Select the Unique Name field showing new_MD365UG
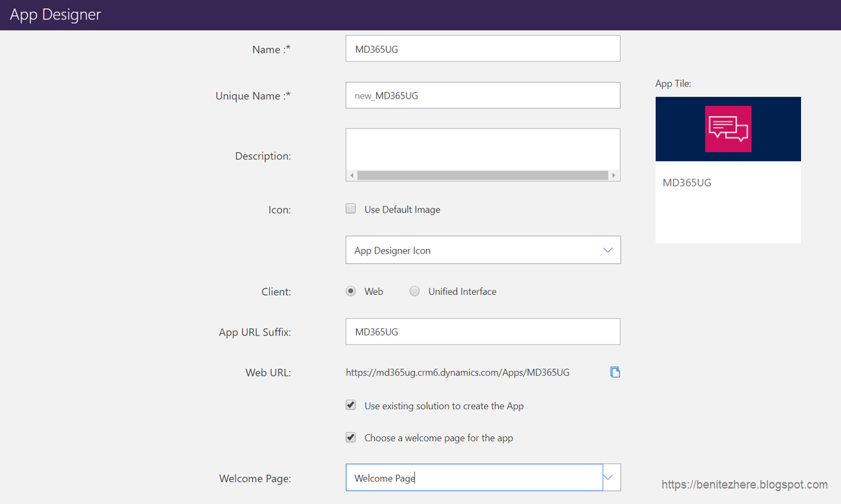The image size is (841, 504). 483,95
